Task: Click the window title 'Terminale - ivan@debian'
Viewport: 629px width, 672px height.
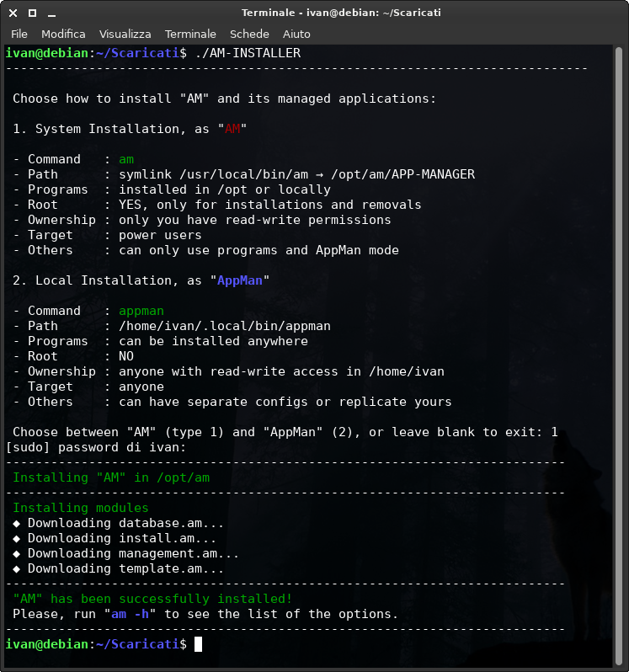Action: [x=341, y=13]
